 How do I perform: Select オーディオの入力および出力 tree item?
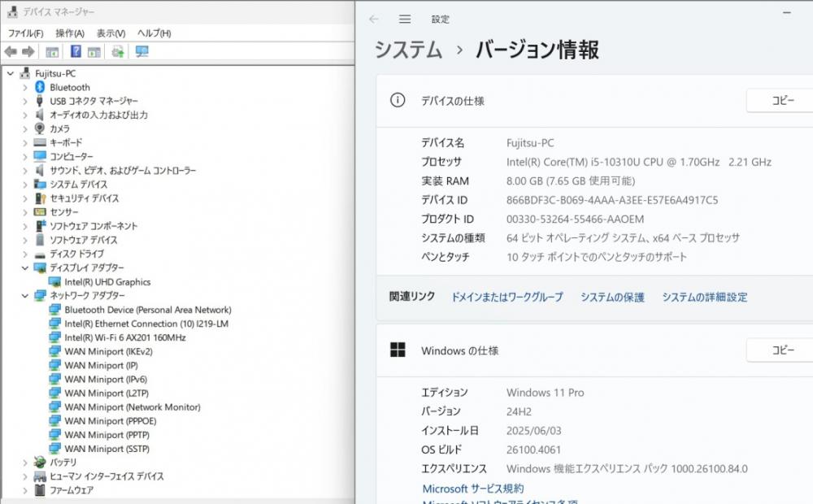tap(98, 115)
